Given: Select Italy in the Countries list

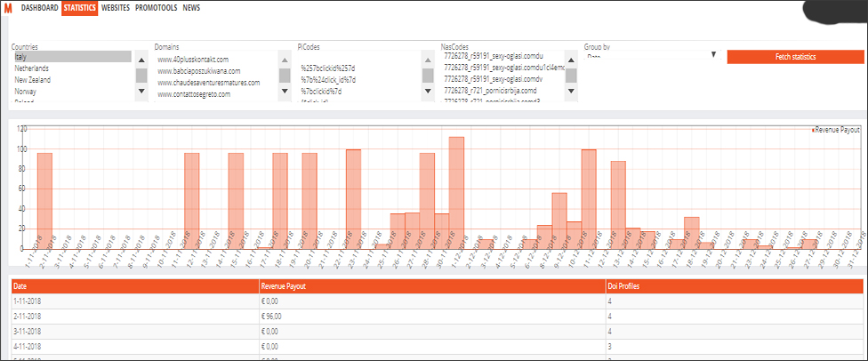Looking at the screenshot, I should [73, 57].
